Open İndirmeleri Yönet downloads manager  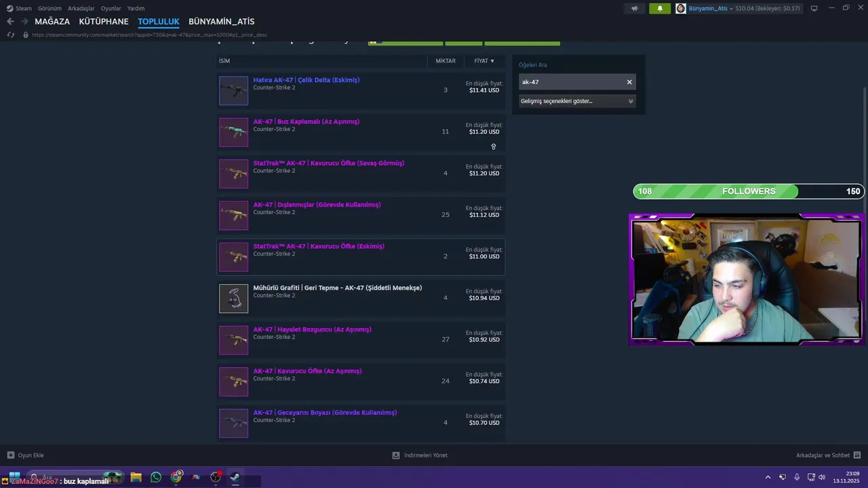pyautogui.click(x=420, y=455)
